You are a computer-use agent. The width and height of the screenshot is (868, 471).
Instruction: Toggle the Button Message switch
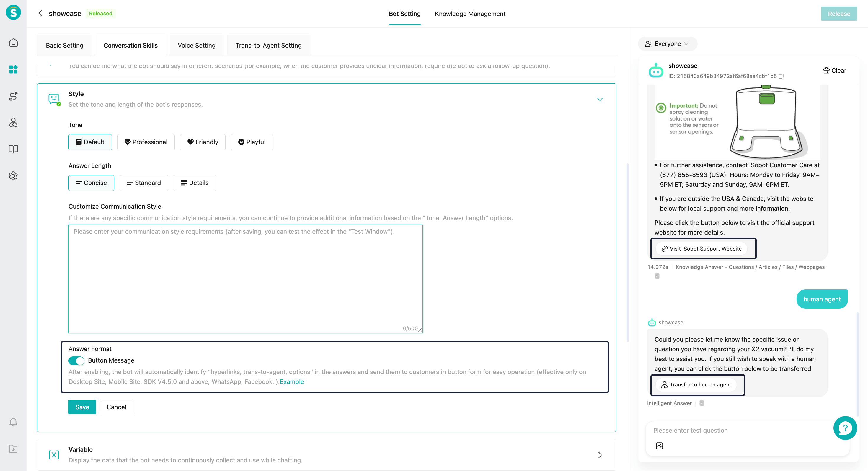pos(76,360)
